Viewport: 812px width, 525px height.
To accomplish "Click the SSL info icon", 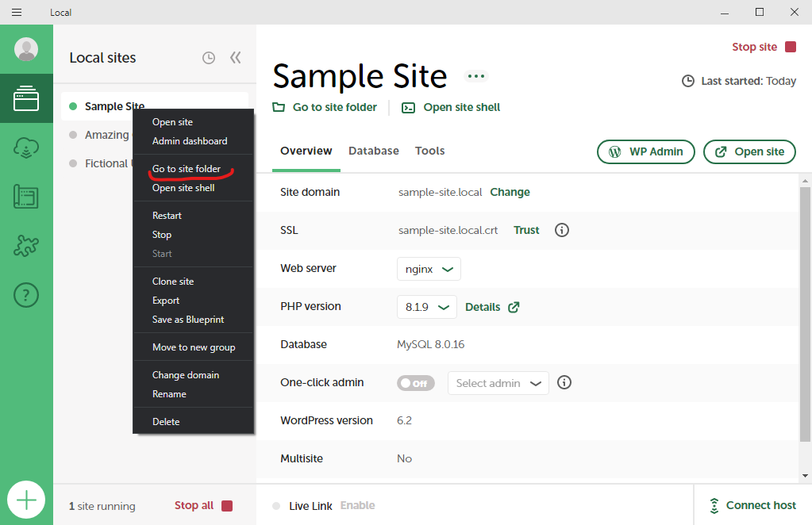I will 562,230.
